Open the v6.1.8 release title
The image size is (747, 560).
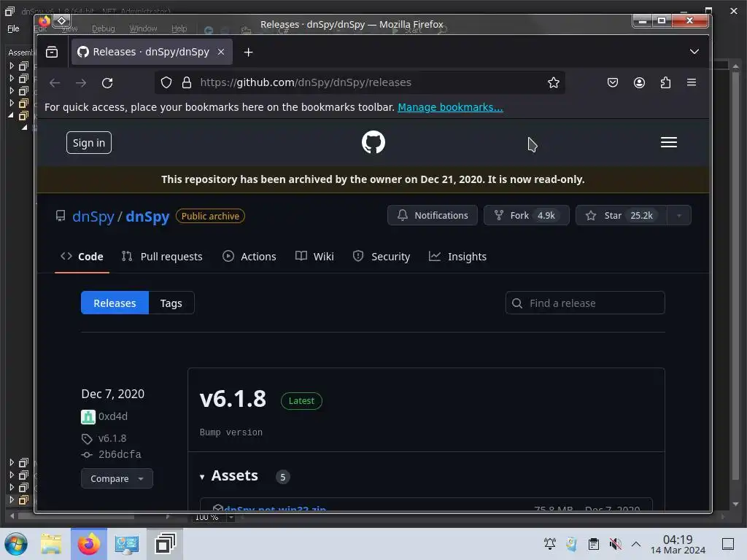tap(233, 399)
